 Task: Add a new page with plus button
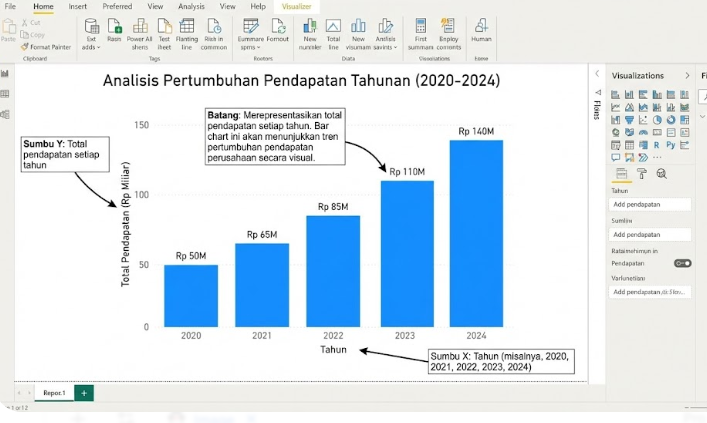(x=84, y=393)
